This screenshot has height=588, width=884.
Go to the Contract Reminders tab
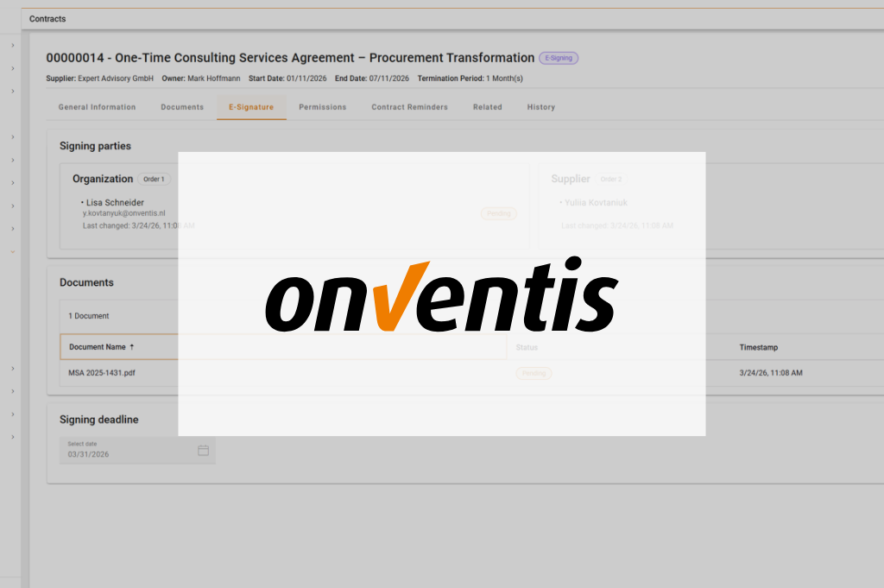click(x=409, y=107)
